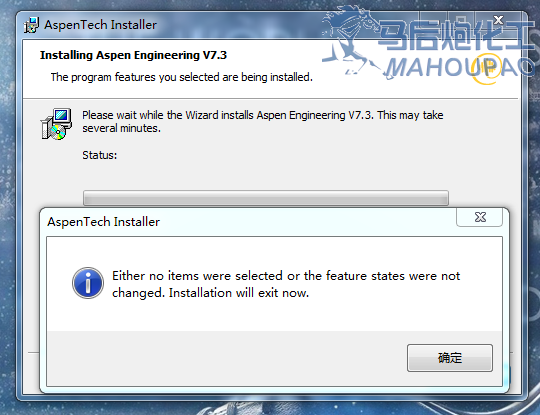Click 'Installation will exit now' text line
This screenshot has height=415, width=540.
(239, 293)
